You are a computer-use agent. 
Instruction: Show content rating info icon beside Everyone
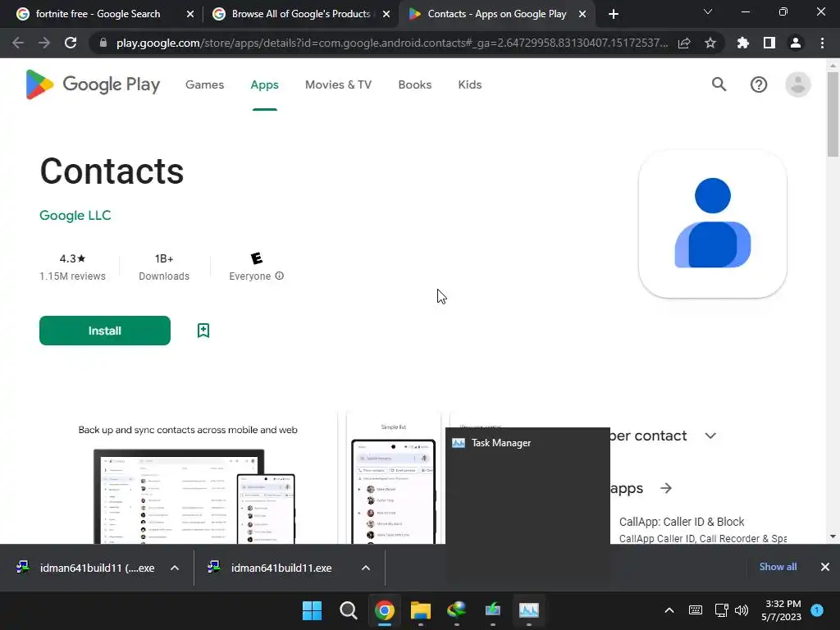tap(279, 276)
